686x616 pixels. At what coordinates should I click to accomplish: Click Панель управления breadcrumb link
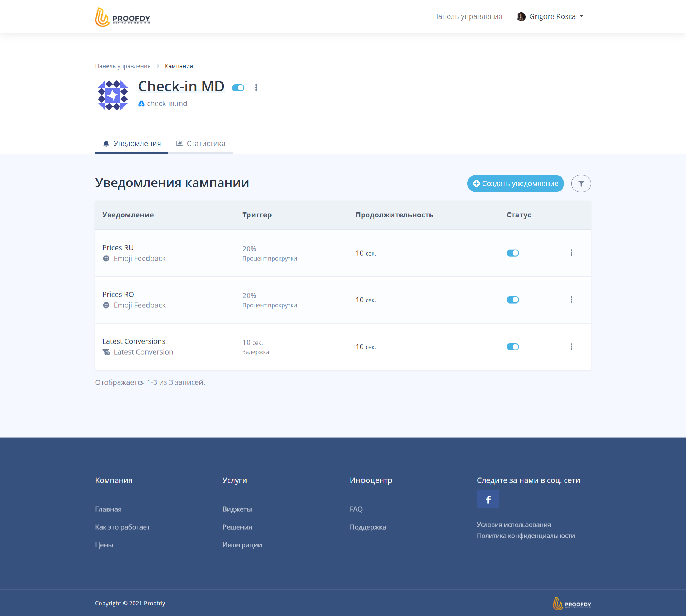123,66
